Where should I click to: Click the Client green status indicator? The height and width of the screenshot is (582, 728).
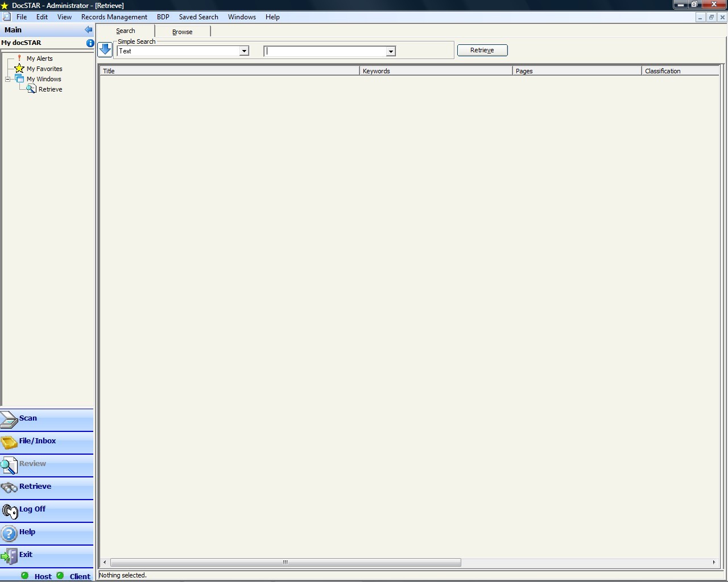[60, 576]
